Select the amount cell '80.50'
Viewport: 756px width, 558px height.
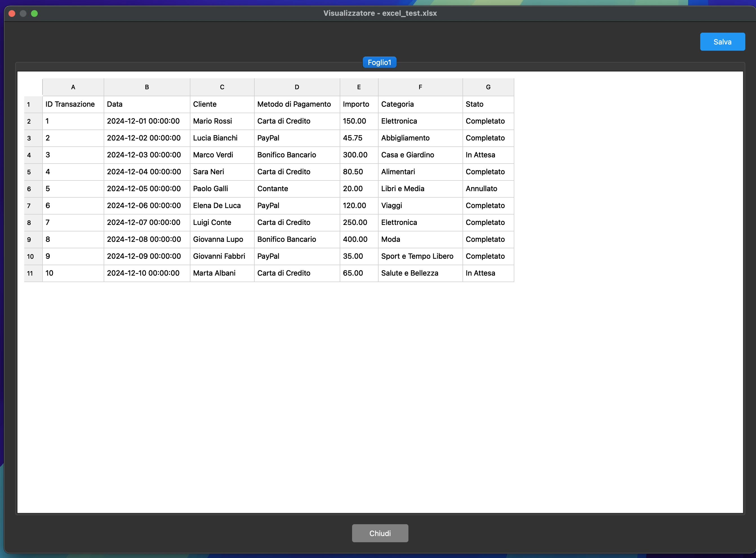359,171
